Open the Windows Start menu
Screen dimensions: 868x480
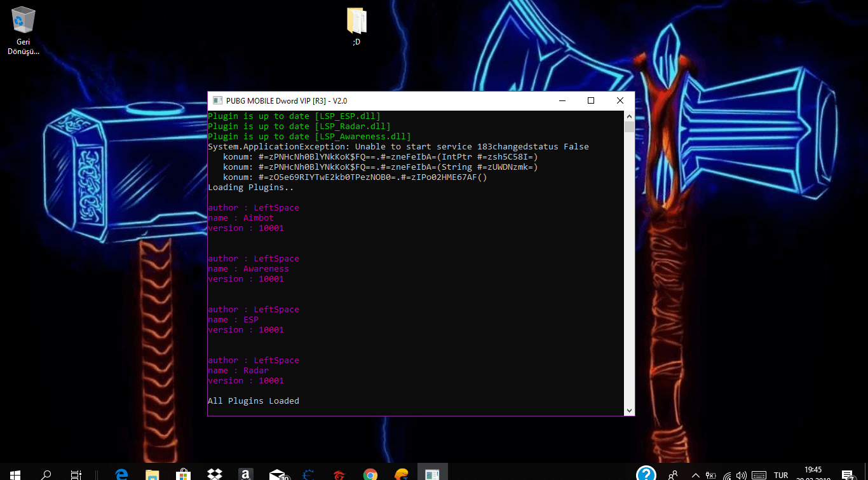click(x=15, y=474)
